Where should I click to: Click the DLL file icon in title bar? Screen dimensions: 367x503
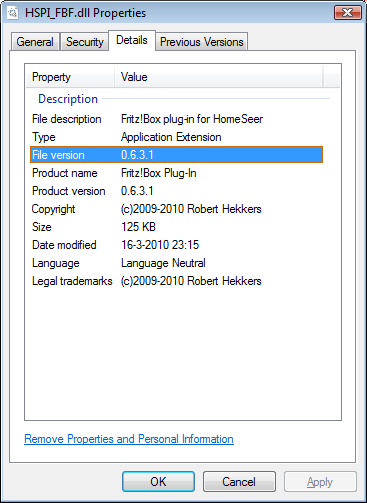(x=13, y=13)
